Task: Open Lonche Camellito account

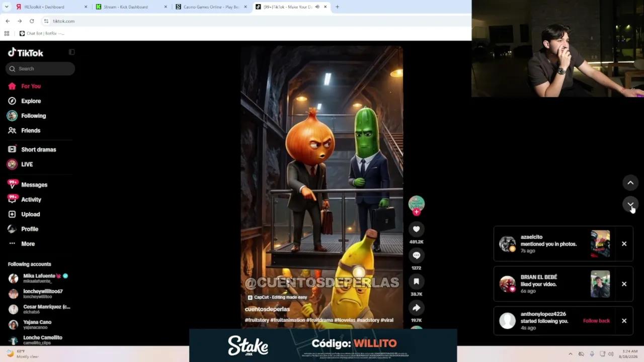Action: [35, 339]
